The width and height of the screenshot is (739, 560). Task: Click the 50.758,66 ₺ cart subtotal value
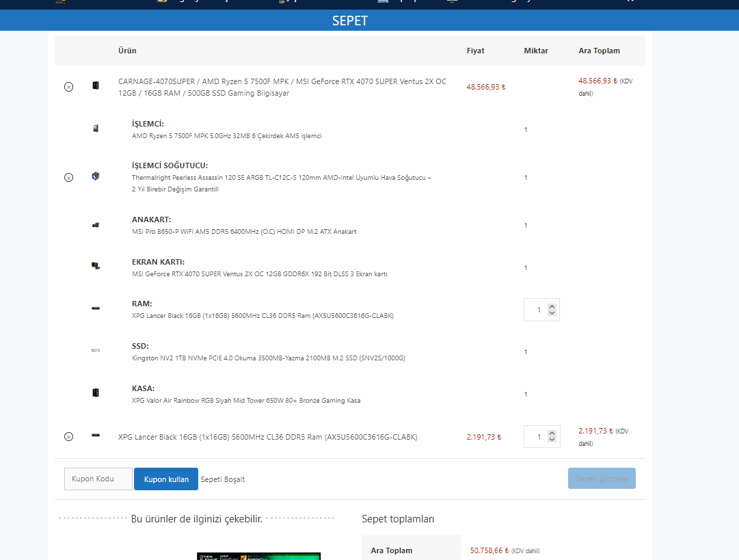(x=489, y=550)
